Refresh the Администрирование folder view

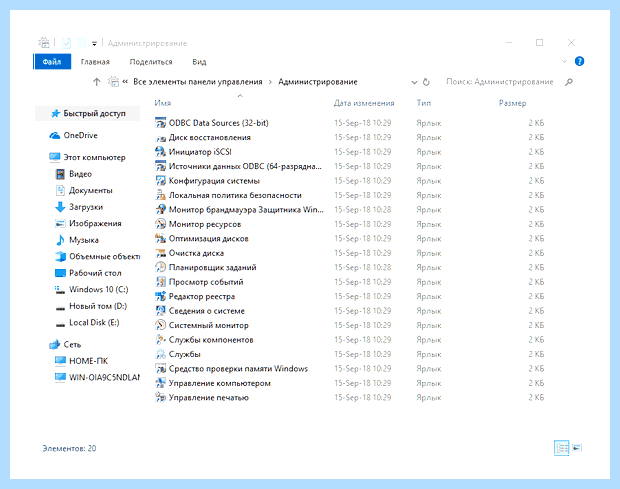(426, 82)
